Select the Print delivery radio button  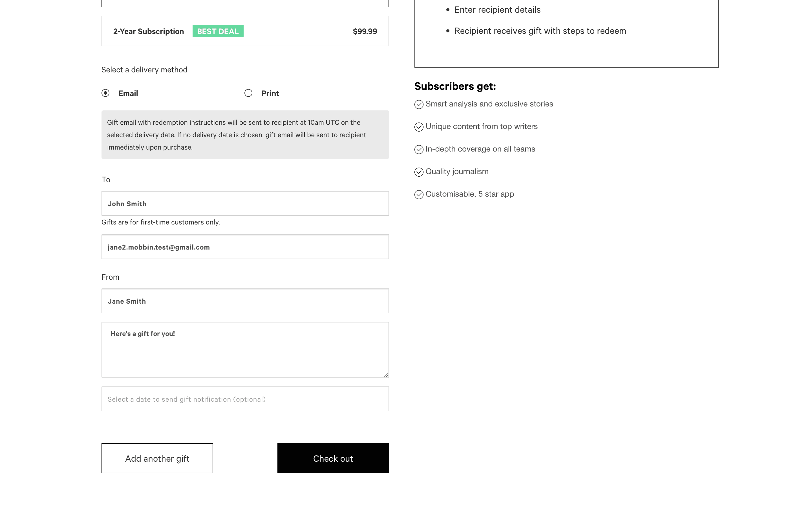(x=248, y=93)
